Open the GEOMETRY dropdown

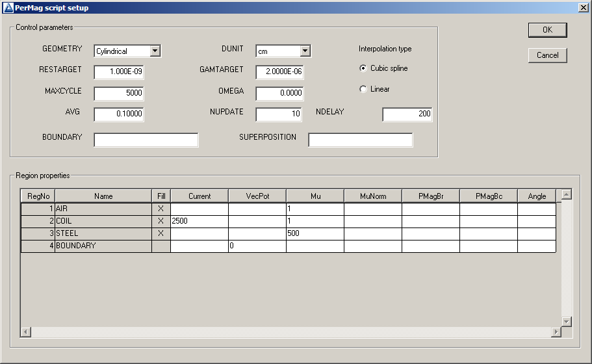pyautogui.click(x=155, y=51)
